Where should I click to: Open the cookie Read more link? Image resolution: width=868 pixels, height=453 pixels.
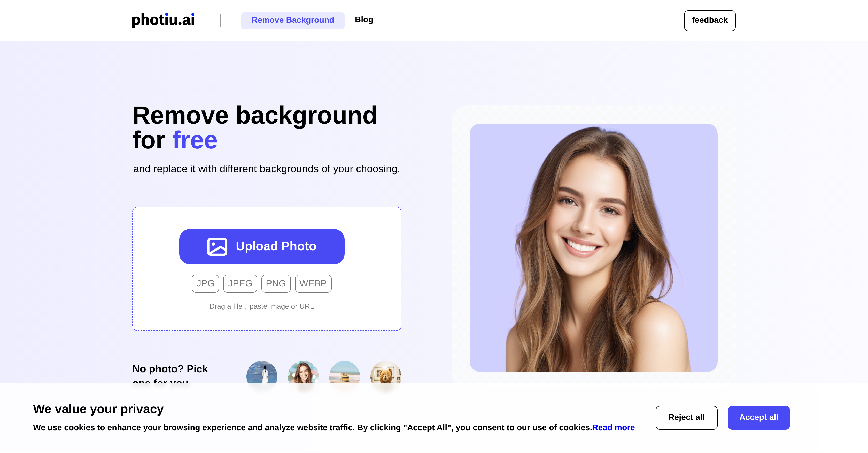tap(613, 427)
